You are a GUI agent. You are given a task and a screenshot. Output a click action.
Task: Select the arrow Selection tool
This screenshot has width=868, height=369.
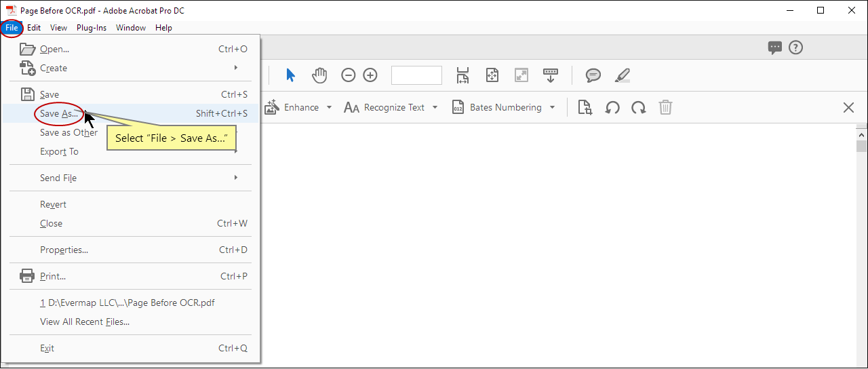pos(290,75)
